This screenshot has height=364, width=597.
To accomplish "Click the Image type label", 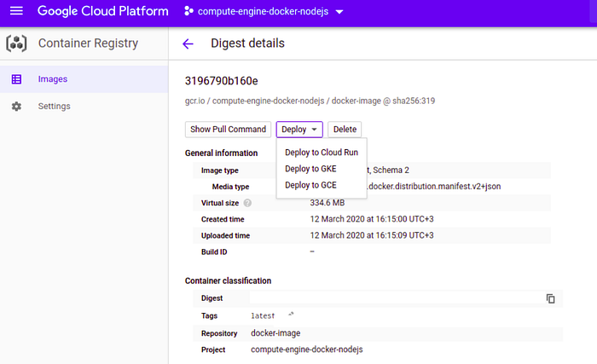I will [x=220, y=170].
